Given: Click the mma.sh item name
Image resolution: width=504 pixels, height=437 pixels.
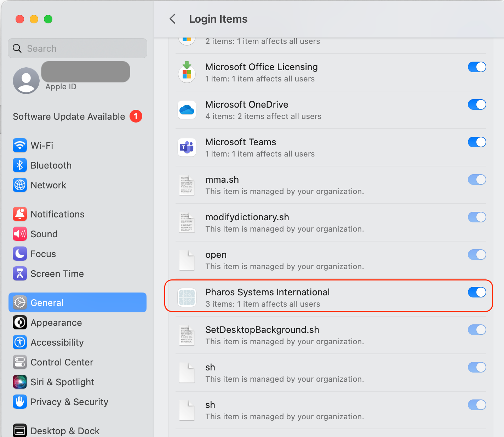Looking at the screenshot, I should click(x=222, y=180).
